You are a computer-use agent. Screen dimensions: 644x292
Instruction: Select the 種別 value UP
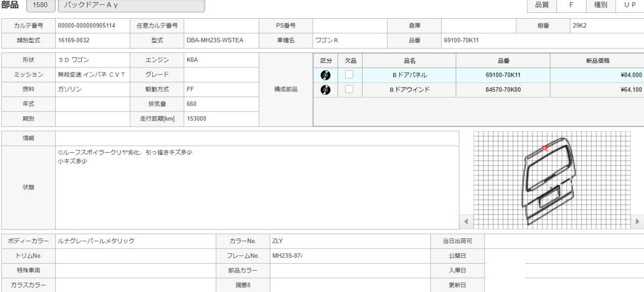[630, 5]
